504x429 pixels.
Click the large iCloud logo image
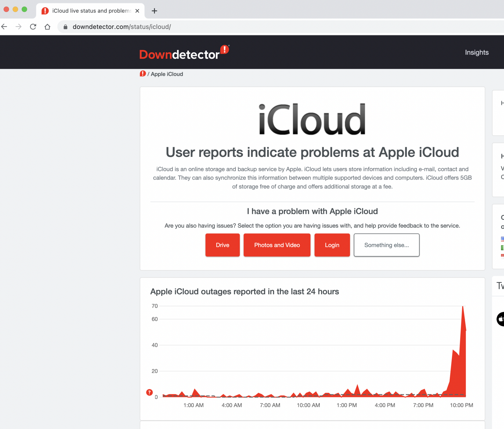tap(312, 119)
